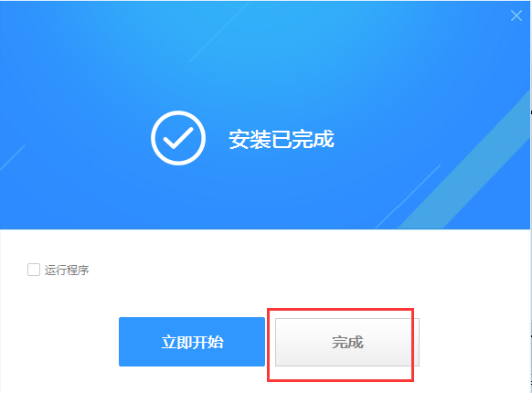Click the button highlighted by the red box
The width and height of the screenshot is (532, 393).
point(347,342)
